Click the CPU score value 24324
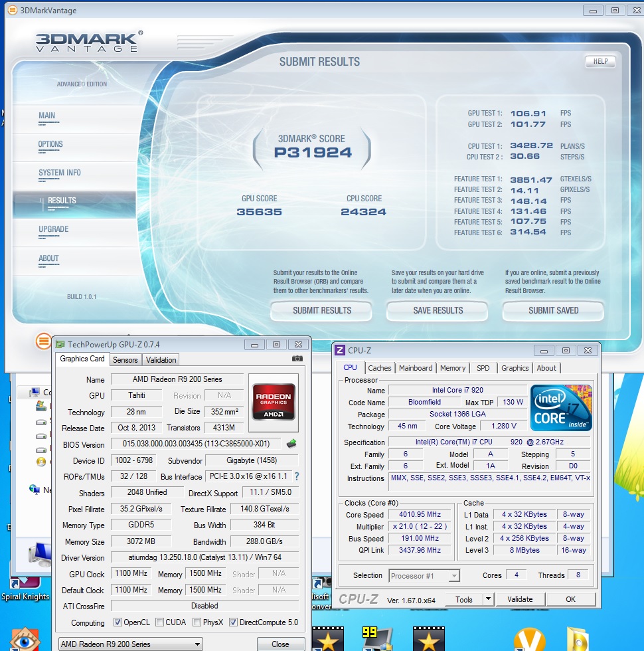Image resolution: width=644 pixels, height=651 pixels. (364, 212)
